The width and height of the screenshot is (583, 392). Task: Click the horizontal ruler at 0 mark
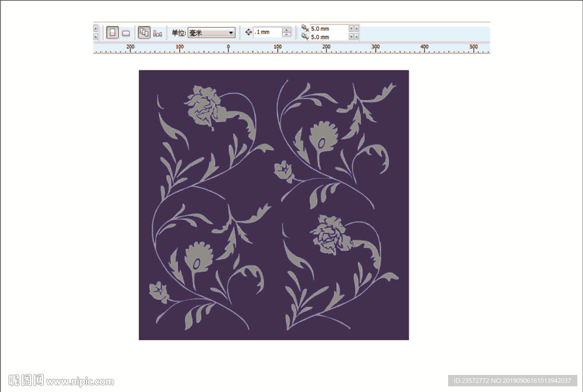(228, 49)
